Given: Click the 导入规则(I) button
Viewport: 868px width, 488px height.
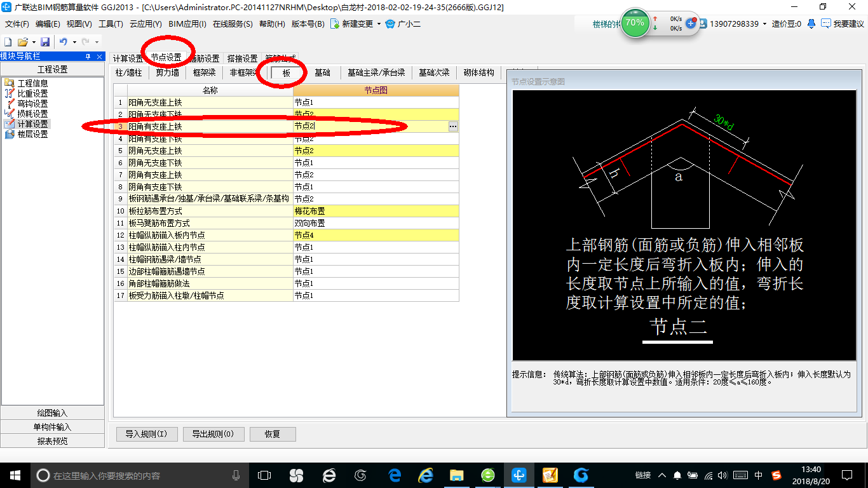Looking at the screenshot, I should click(146, 435).
